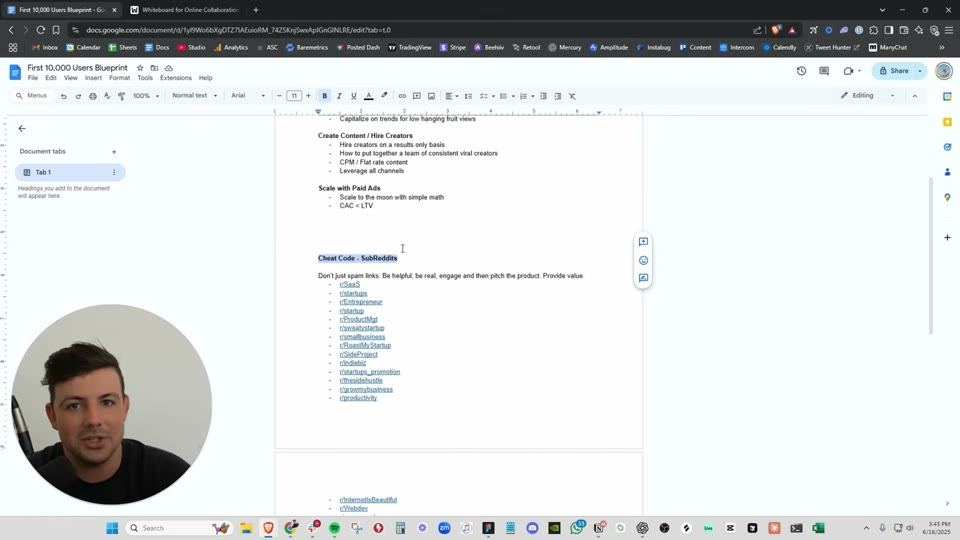This screenshot has height=540, width=960.
Task: Add a new document tab
Action: (114, 152)
